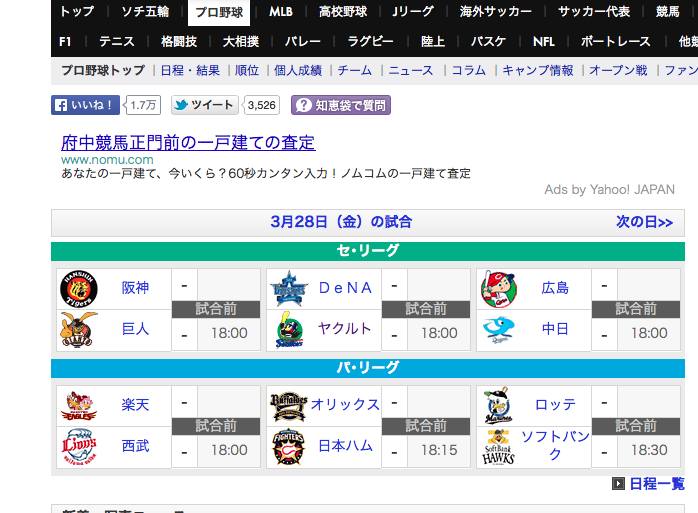Screen dimensions: 698x513
Task: Click the Seibu Lions team logo
Action: [x=79, y=447]
